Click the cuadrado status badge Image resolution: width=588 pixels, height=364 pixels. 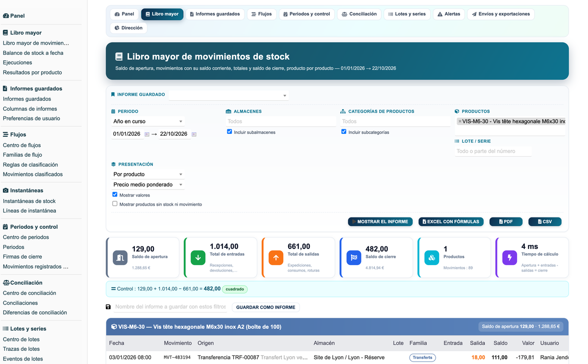(235, 289)
